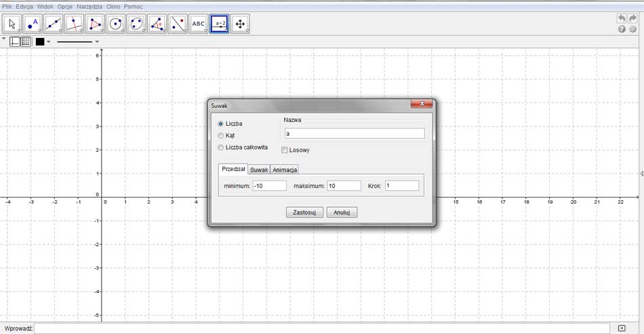Select the Angle tool
Image resolution: width=644 pixels, height=334 pixels.
point(157,24)
